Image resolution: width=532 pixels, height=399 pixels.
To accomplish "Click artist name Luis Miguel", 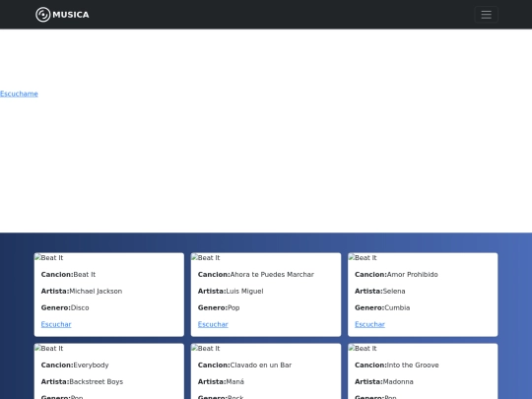I will click(x=244, y=291).
